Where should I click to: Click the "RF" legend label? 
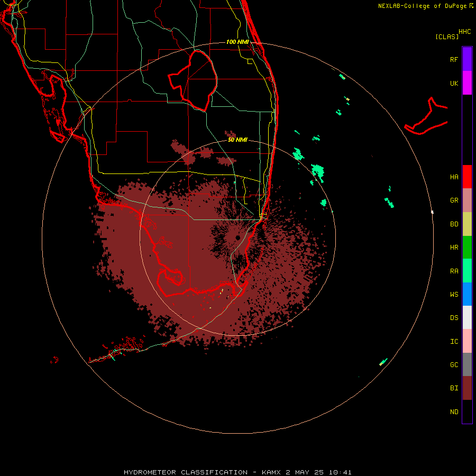pyautogui.click(x=454, y=59)
